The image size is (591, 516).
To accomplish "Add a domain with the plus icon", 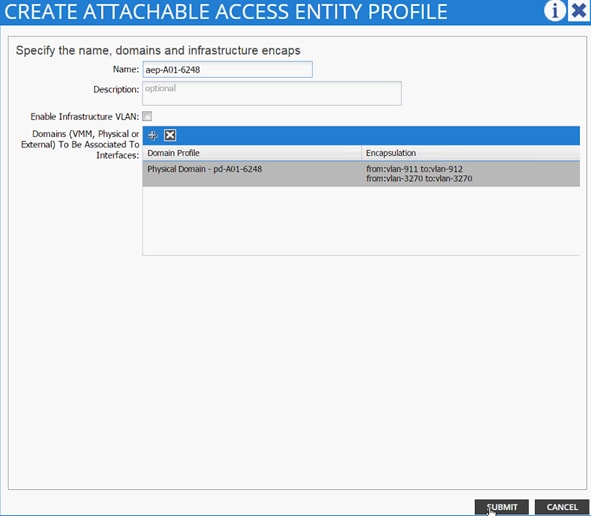I will coord(153,135).
